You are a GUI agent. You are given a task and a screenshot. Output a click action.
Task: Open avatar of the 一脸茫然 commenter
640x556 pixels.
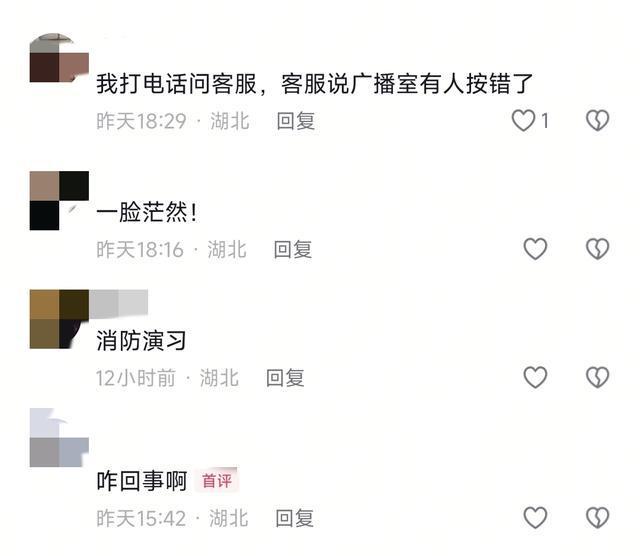point(59,200)
